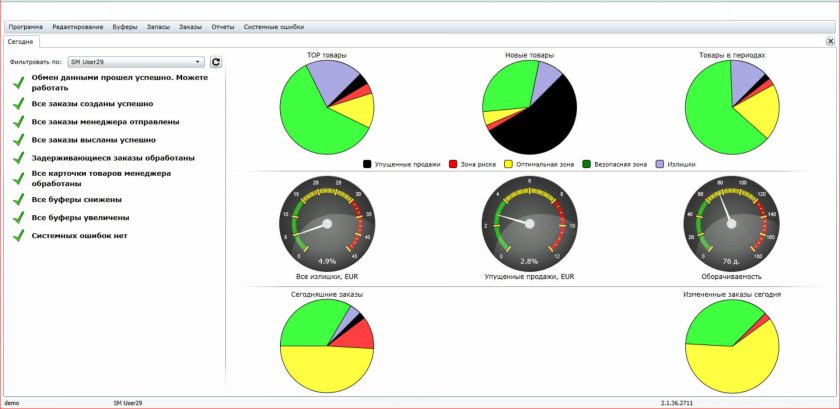This screenshot has width=840, height=409.
Task: Click the Измененные заказы сегодня chart title
Action: (x=732, y=294)
